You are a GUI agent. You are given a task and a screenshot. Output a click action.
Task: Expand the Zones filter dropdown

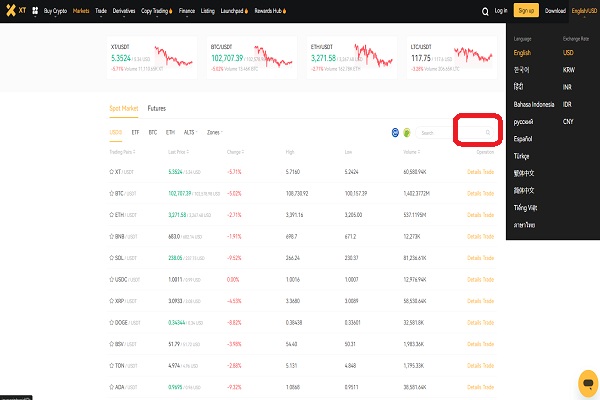click(x=215, y=132)
